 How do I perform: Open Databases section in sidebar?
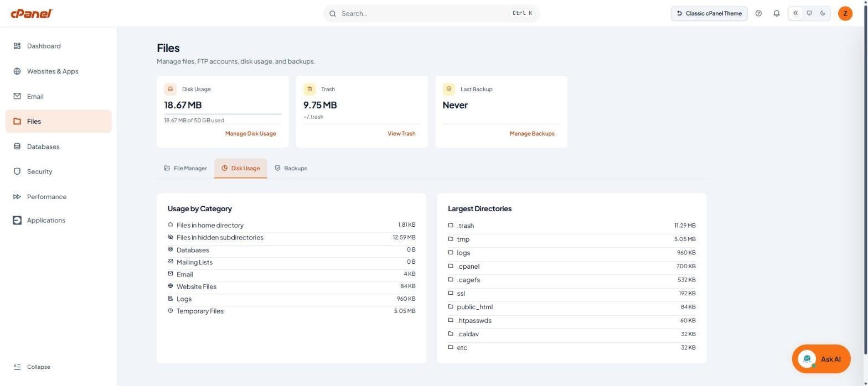coord(59,147)
